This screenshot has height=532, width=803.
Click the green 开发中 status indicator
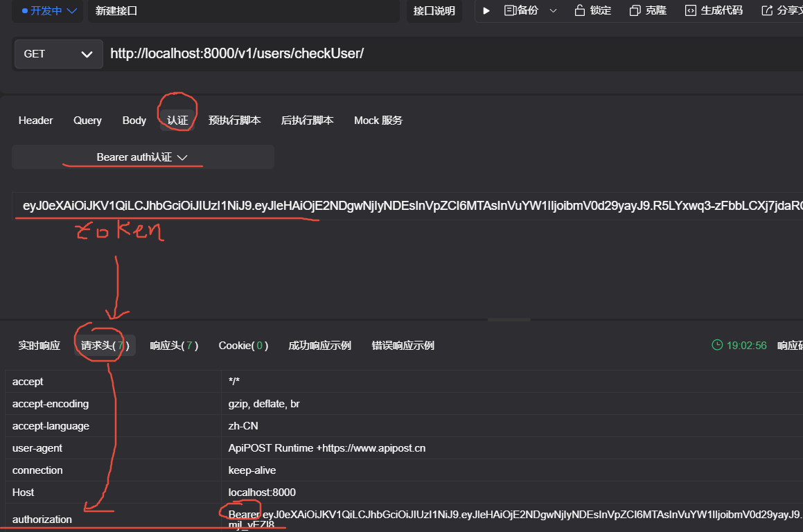point(24,10)
